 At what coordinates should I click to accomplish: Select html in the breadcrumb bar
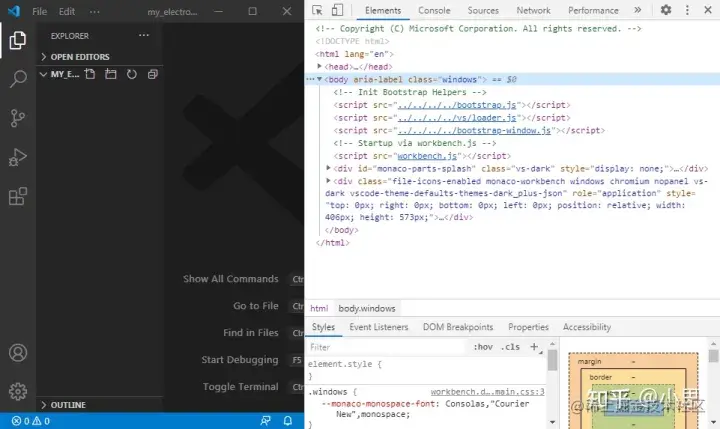point(319,308)
